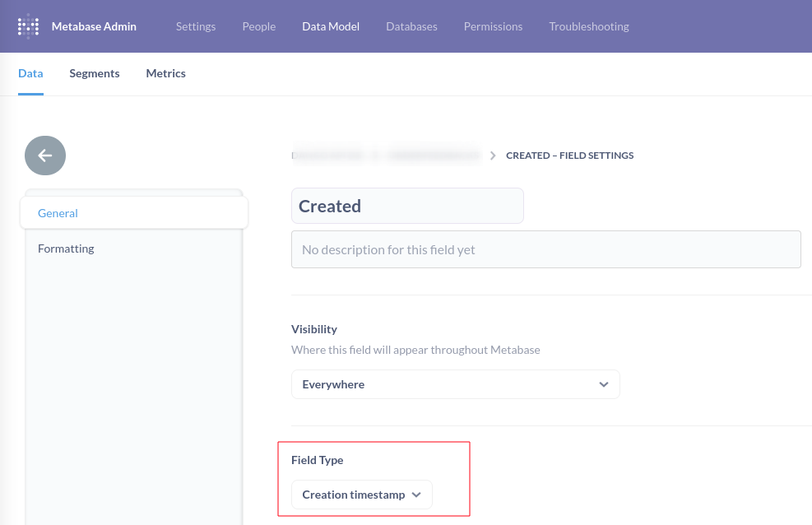Switch to the Metrics tab
Screen dimensions: 812x525
tap(165, 73)
